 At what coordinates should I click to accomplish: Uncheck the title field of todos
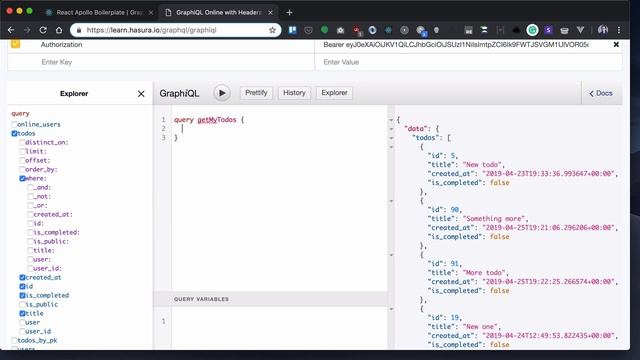(x=22, y=313)
